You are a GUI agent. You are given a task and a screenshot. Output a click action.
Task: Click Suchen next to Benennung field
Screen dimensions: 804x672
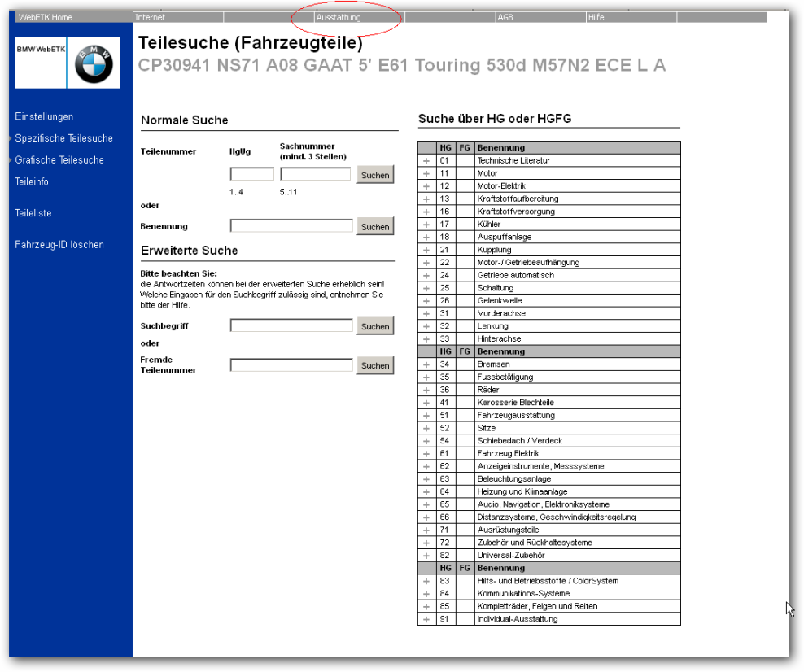[375, 226]
